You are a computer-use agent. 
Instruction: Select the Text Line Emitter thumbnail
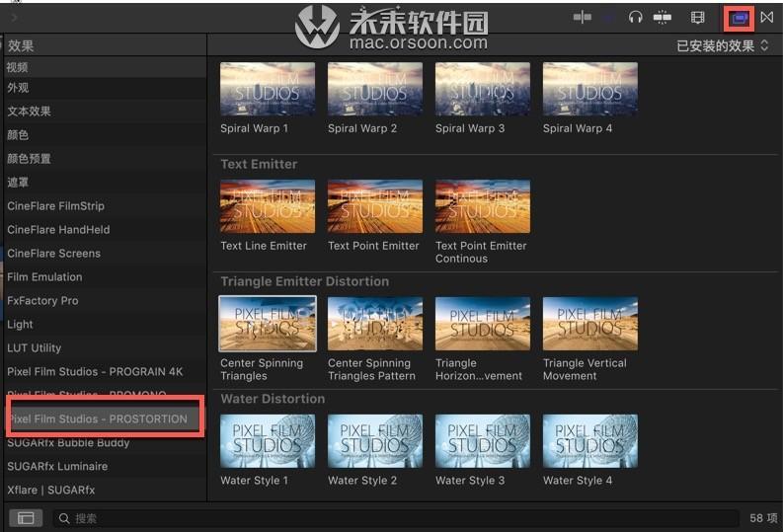pos(268,206)
